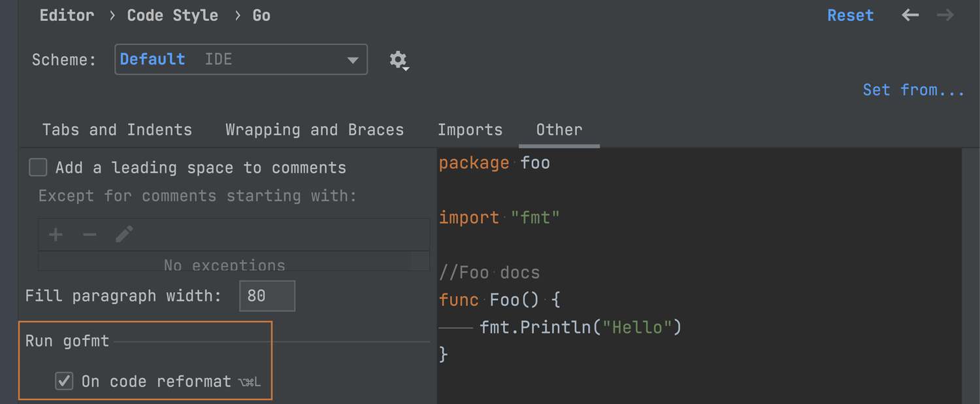
Task: Click the Scheme dropdown arrow
Action: tap(353, 60)
